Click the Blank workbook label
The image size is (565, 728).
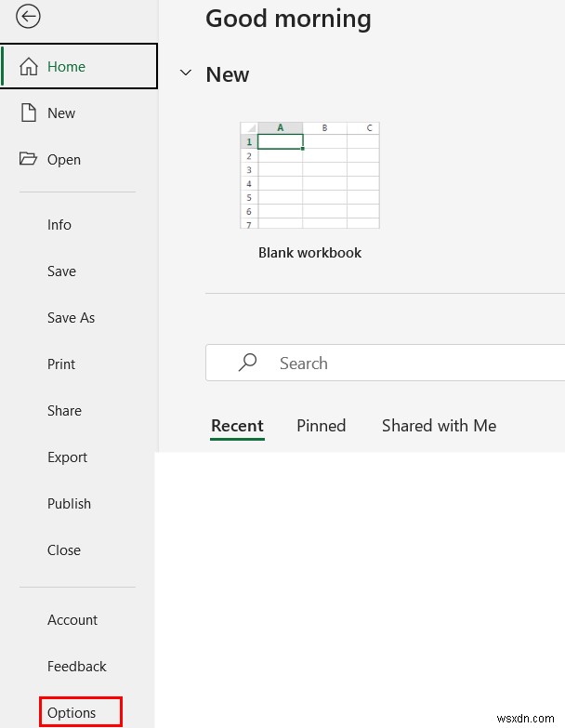tap(309, 253)
